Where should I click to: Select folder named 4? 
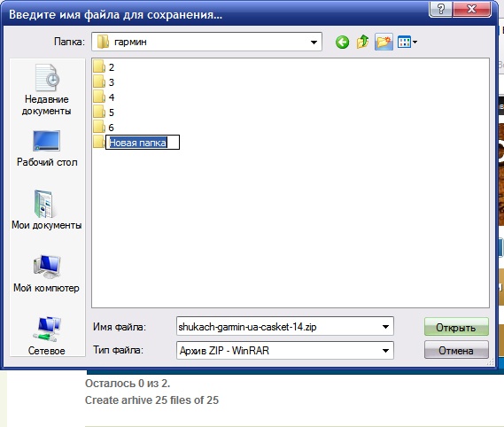pyautogui.click(x=104, y=97)
